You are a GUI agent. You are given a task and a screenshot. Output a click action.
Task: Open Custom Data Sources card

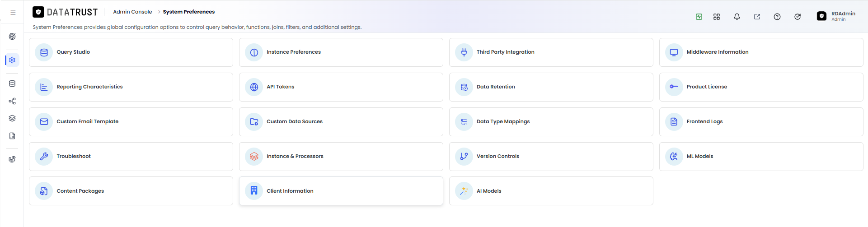point(341,122)
